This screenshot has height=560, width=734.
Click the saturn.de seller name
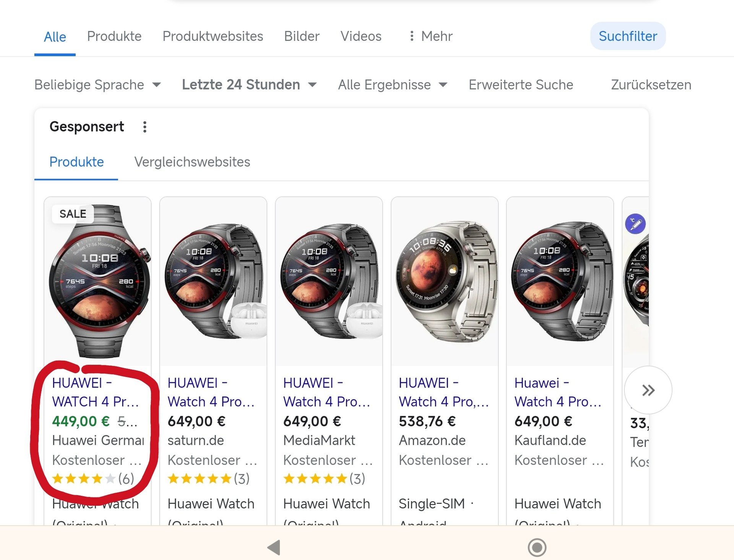pyautogui.click(x=196, y=440)
